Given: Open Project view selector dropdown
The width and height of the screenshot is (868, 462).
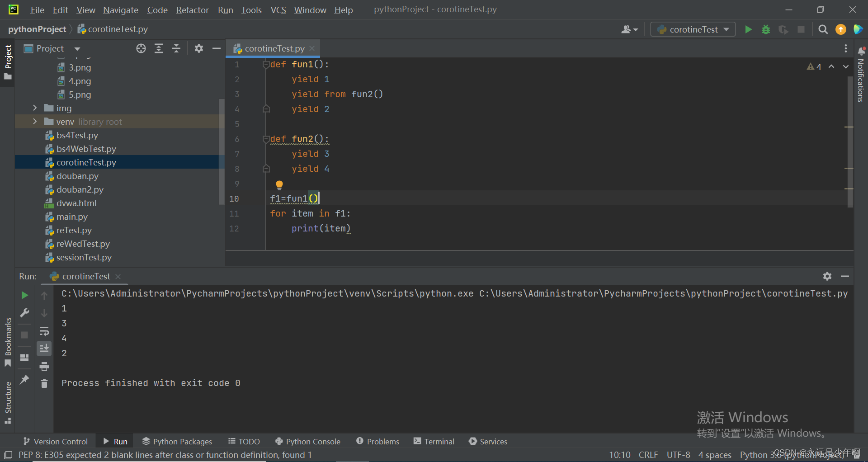Looking at the screenshot, I should [52, 48].
